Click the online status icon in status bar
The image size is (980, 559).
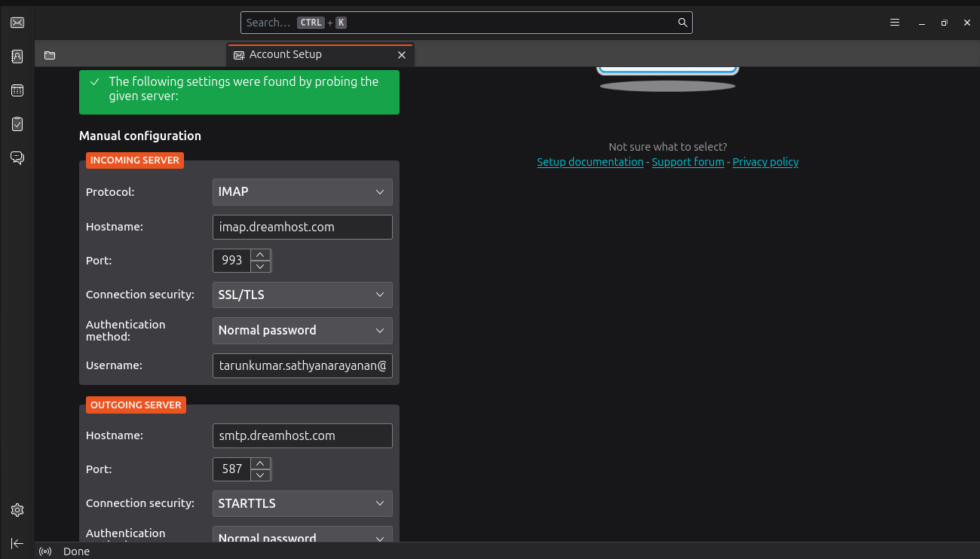[x=45, y=551]
